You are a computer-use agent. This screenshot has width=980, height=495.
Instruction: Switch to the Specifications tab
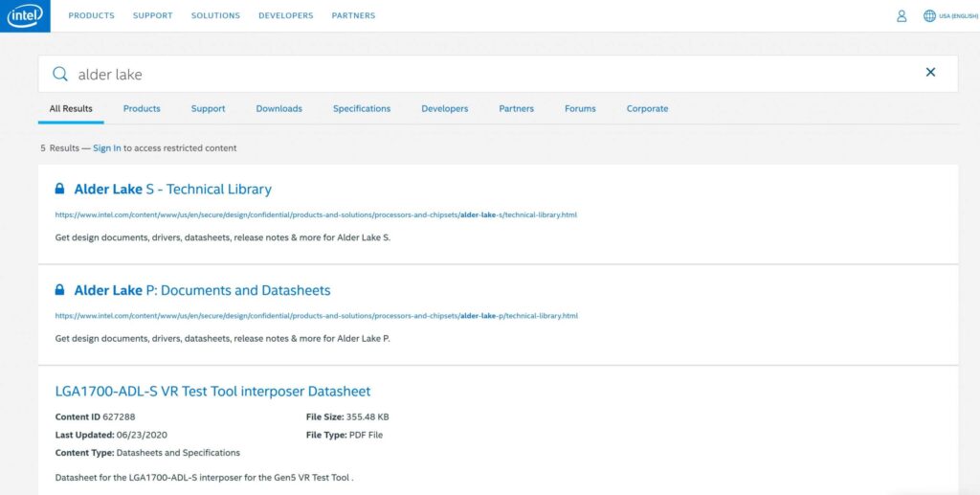(361, 109)
